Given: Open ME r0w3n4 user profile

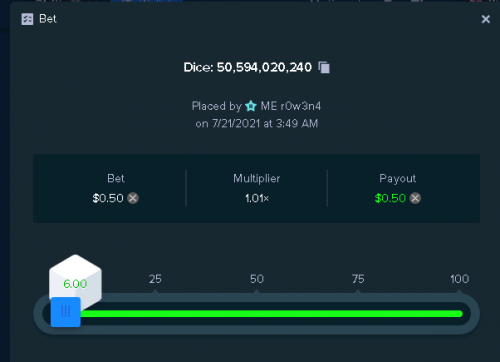Looking at the screenshot, I should pos(290,106).
